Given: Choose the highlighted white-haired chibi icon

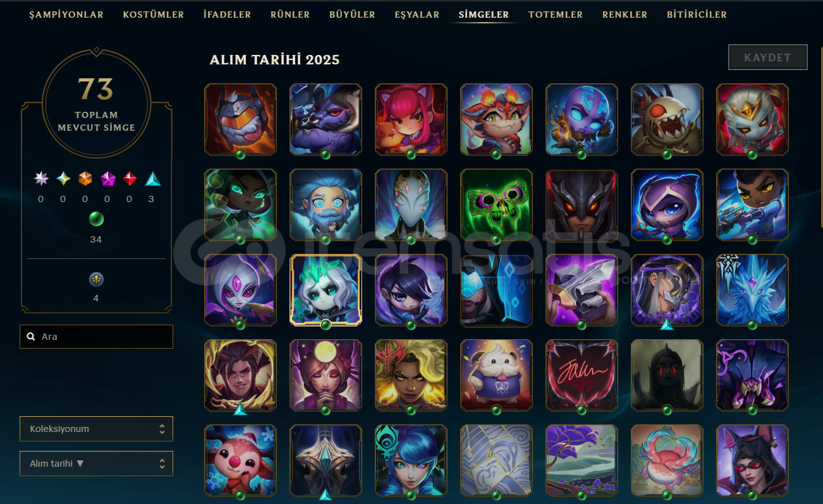Looking at the screenshot, I should (x=326, y=290).
